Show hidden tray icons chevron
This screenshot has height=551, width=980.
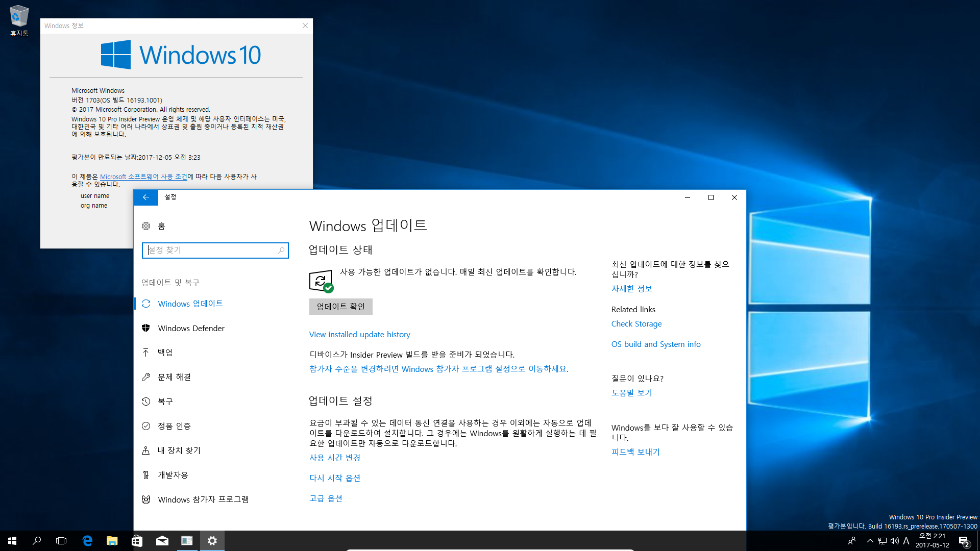870,541
